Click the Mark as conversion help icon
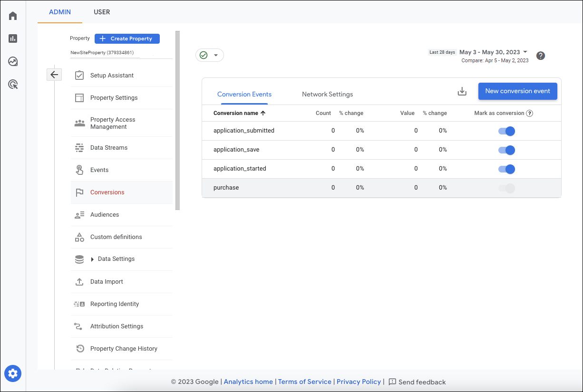This screenshot has height=392, width=583. click(529, 114)
